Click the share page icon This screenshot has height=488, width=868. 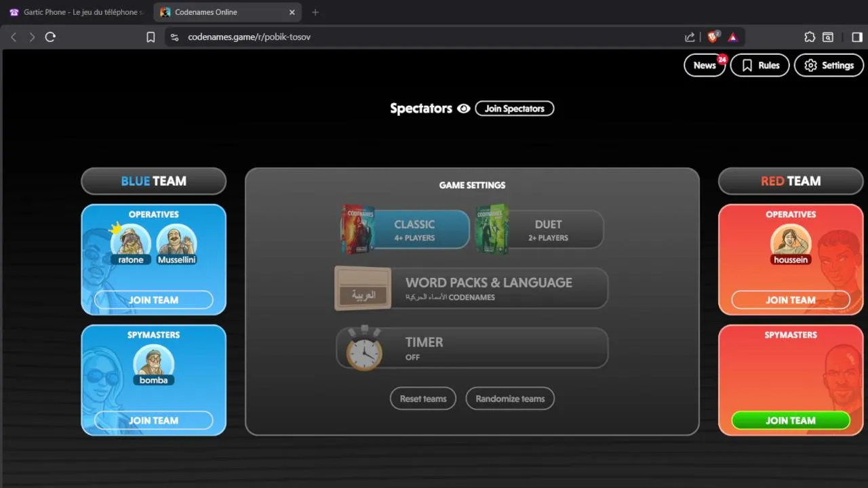690,37
